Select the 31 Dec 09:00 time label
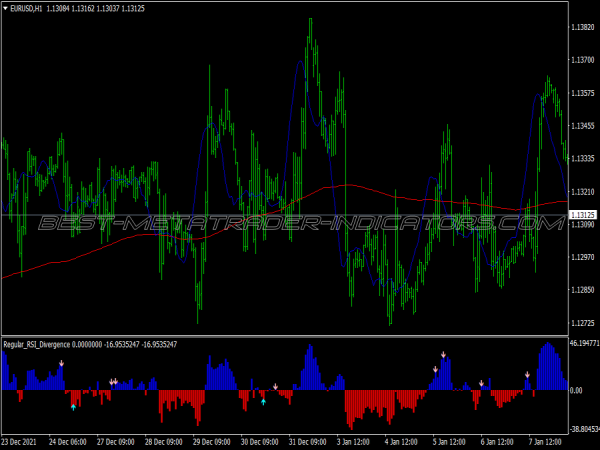This screenshot has width=600, height=450. coord(308,442)
